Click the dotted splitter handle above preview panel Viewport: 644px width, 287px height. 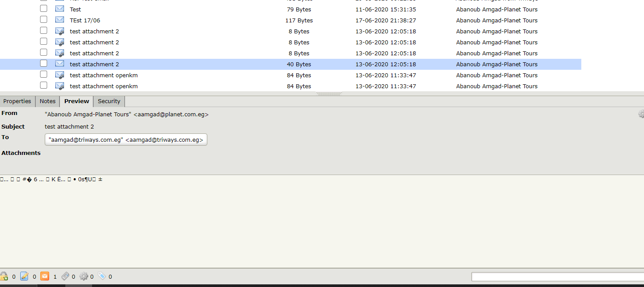click(x=329, y=93)
